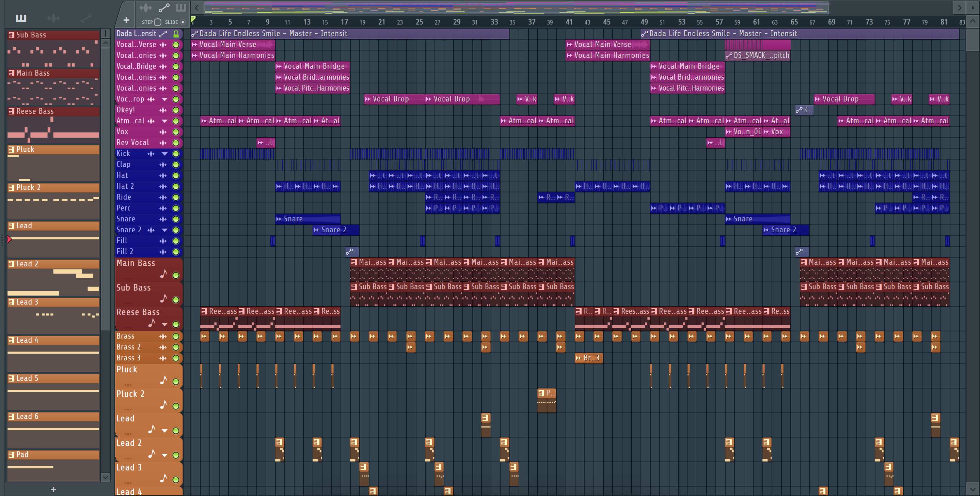Select the Pluck 2 pattern in picker
Image resolution: width=980 pixels, height=496 pixels.
coord(53,188)
